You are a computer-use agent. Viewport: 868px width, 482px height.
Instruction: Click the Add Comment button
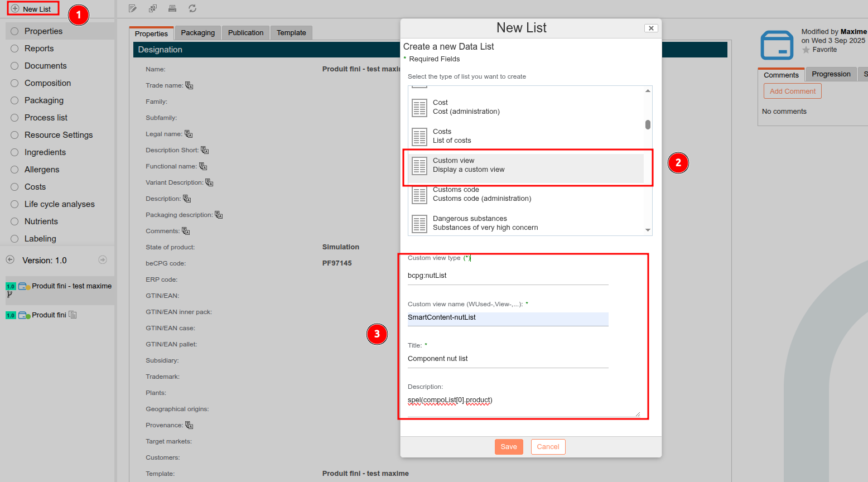click(x=792, y=91)
